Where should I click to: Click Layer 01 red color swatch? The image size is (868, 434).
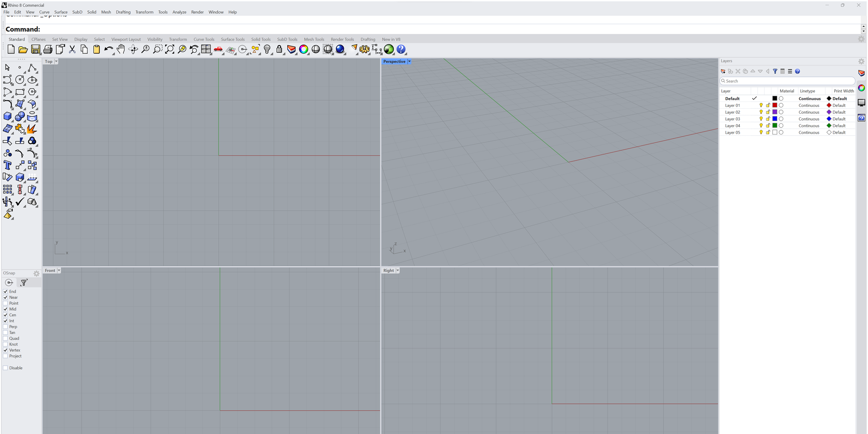point(775,106)
